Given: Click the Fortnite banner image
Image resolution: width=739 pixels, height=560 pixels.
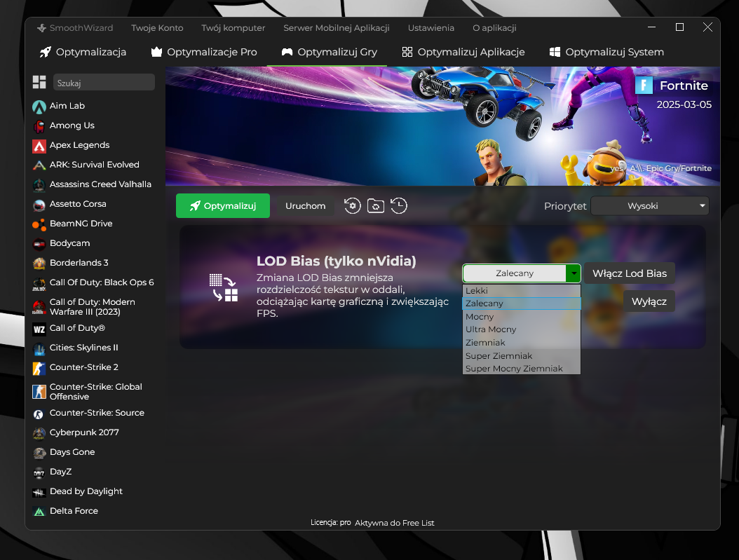Looking at the screenshot, I should pos(442,125).
